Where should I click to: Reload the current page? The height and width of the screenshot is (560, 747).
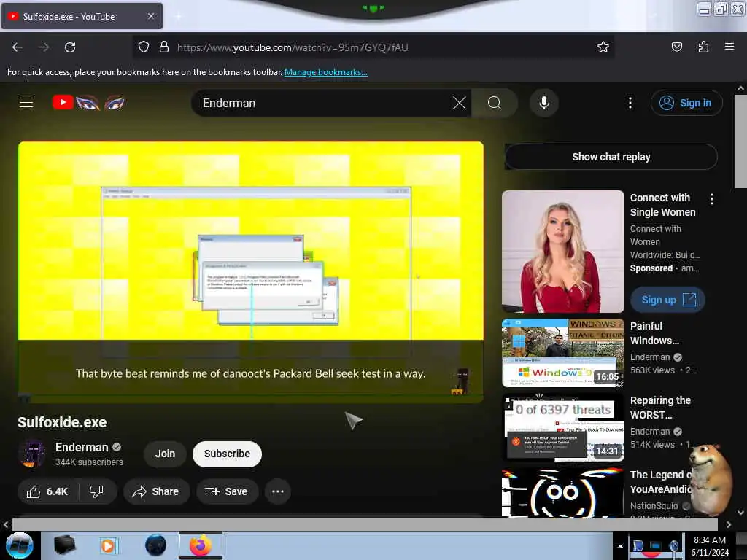pyautogui.click(x=70, y=47)
